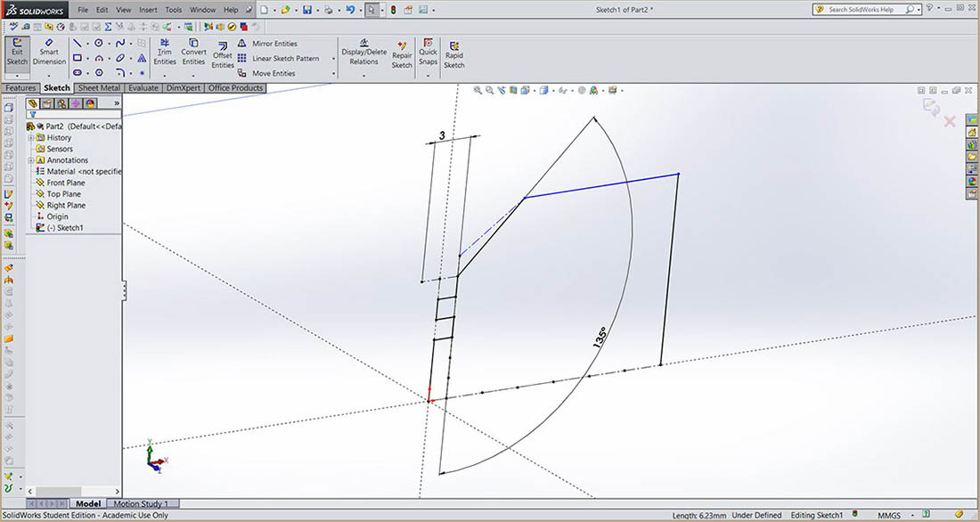Select the Straight Slot tool

coord(77,72)
